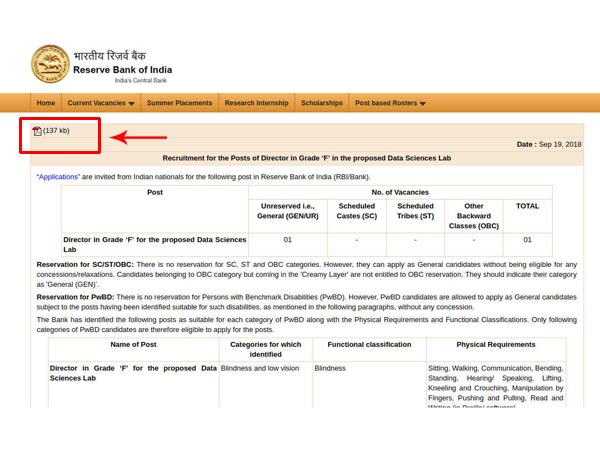Click the Hindi bank name heading

point(110,56)
